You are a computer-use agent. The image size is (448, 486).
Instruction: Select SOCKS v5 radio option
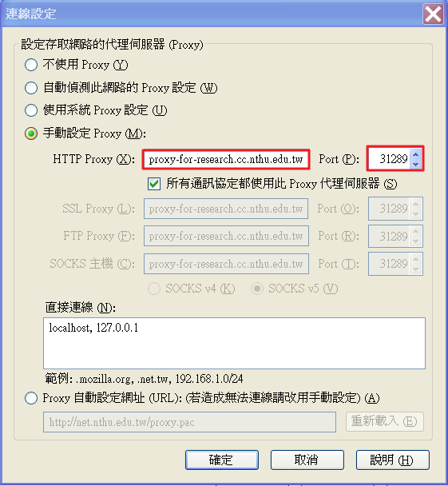click(257, 289)
